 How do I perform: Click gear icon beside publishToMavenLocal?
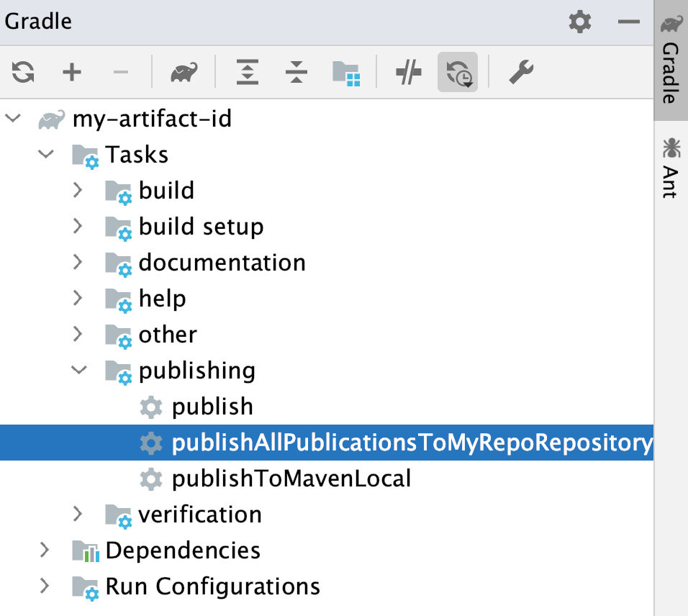point(151,479)
